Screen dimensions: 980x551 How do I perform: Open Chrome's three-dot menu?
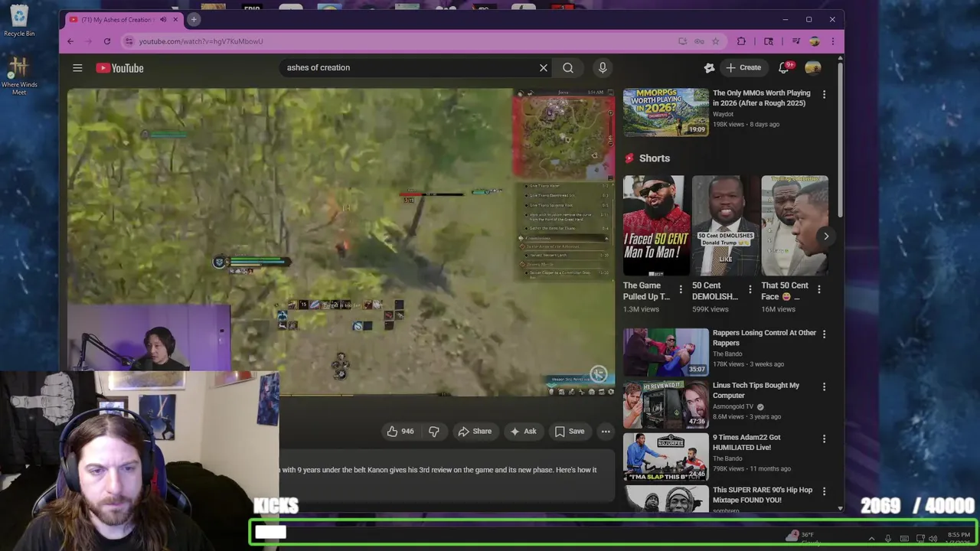click(x=832, y=41)
